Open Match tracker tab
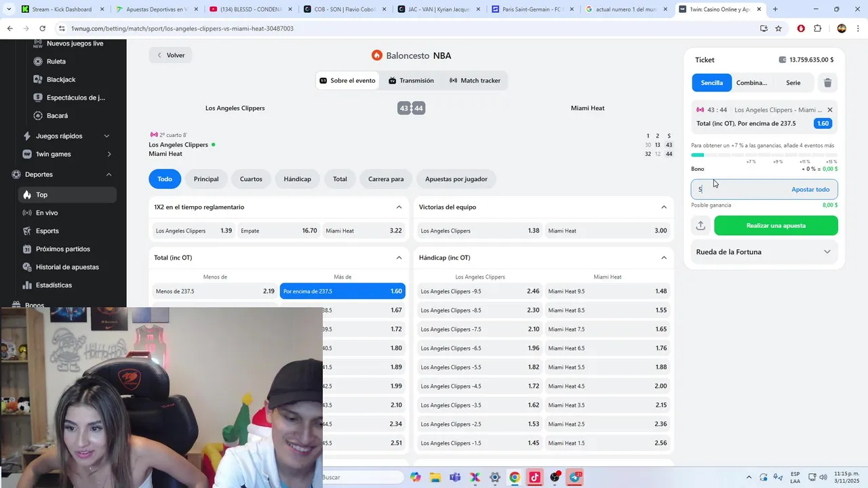The image size is (868, 488). click(x=475, y=81)
